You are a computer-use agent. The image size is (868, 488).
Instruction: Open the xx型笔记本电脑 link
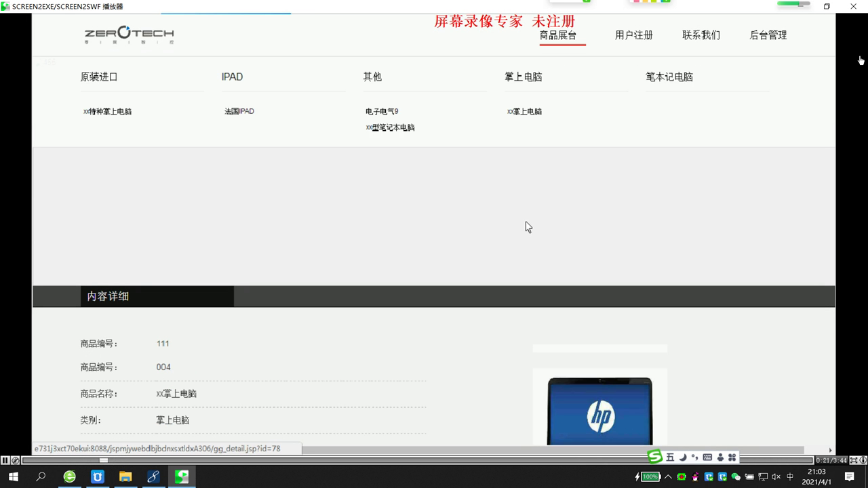click(x=390, y=127)
